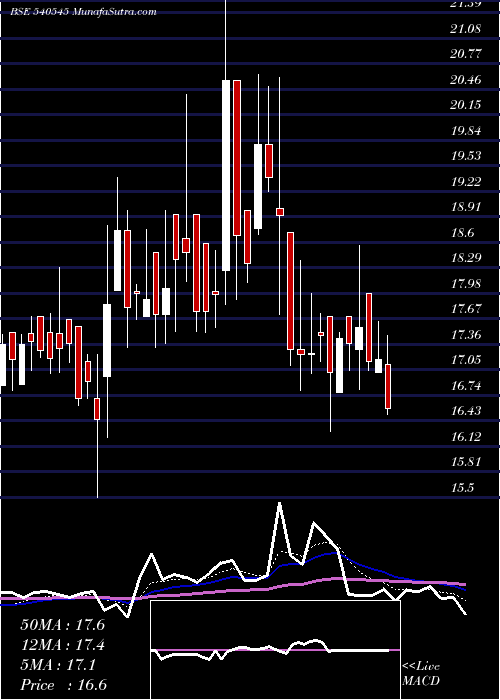500x700 pixels.
Task: Click the 19.84 price axis label
Action: tap(466, 131)
